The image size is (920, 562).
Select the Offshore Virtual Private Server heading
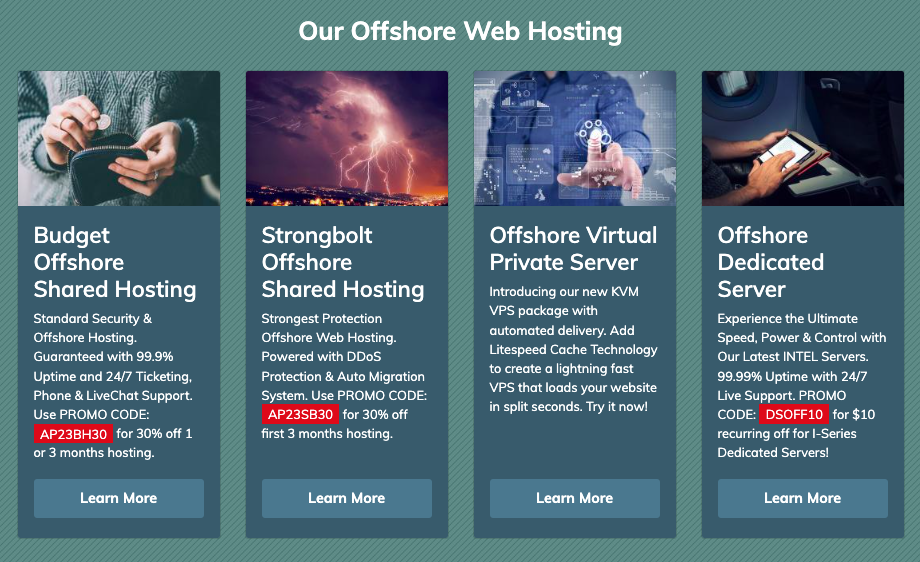pyautogui.click(x=573, y=249)
